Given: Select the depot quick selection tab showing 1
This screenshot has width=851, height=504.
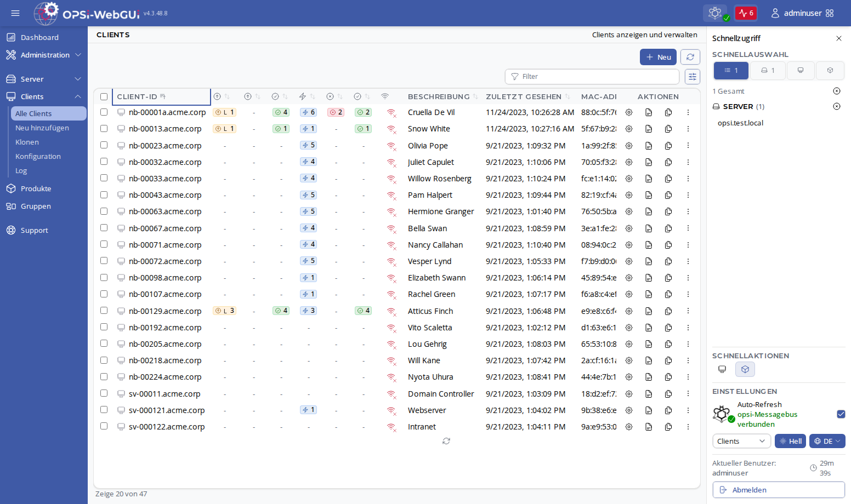Looking at the screenshot, I should tap(767, 70).
